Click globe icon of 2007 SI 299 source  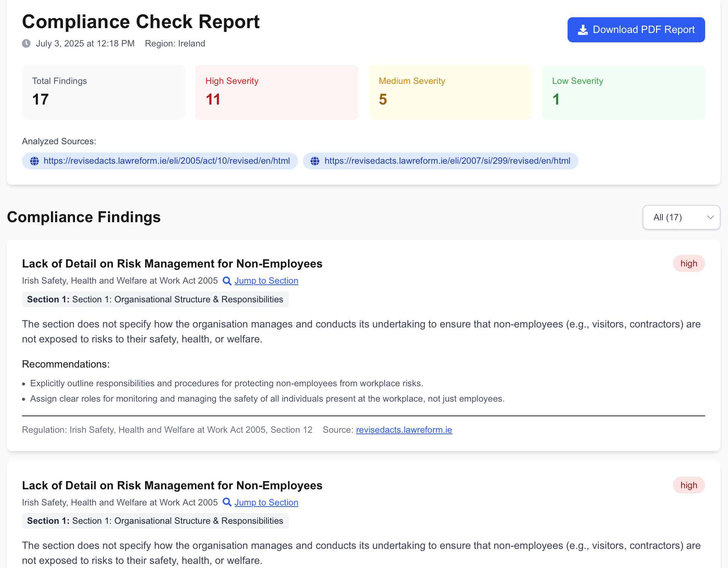point(315,161)
